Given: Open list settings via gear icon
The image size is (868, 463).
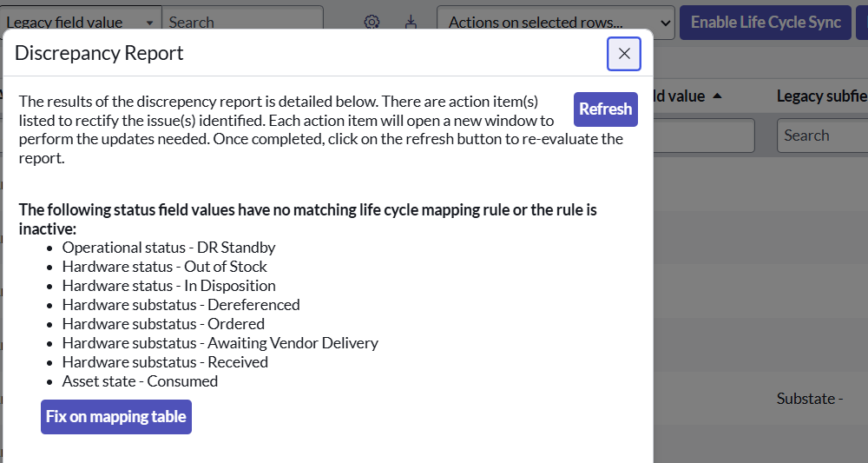Looking at the screenshot, I should tap(372, 23).
